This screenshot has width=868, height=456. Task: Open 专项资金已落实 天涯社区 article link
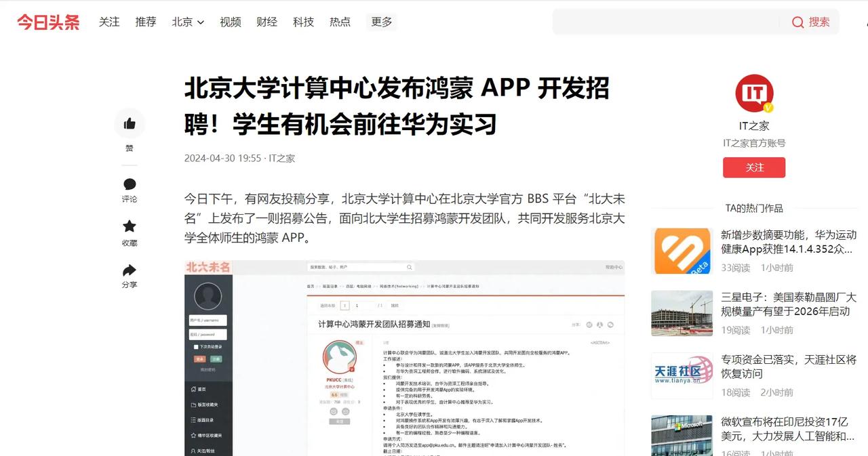[x=789, y=367]
